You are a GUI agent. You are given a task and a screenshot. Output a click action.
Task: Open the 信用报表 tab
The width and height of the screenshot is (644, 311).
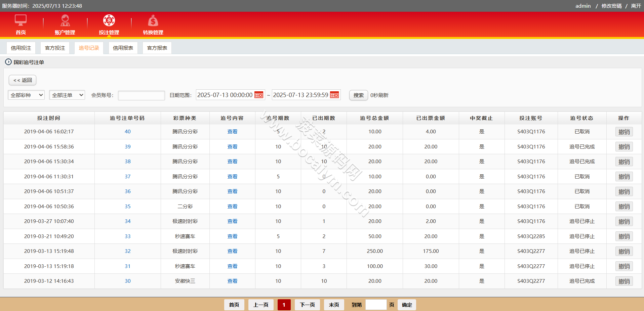123,48
